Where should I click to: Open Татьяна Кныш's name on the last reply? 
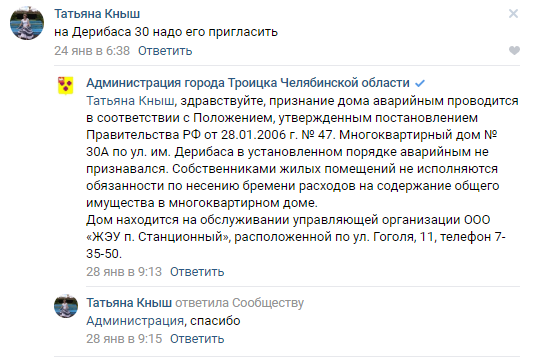(129, 303)
